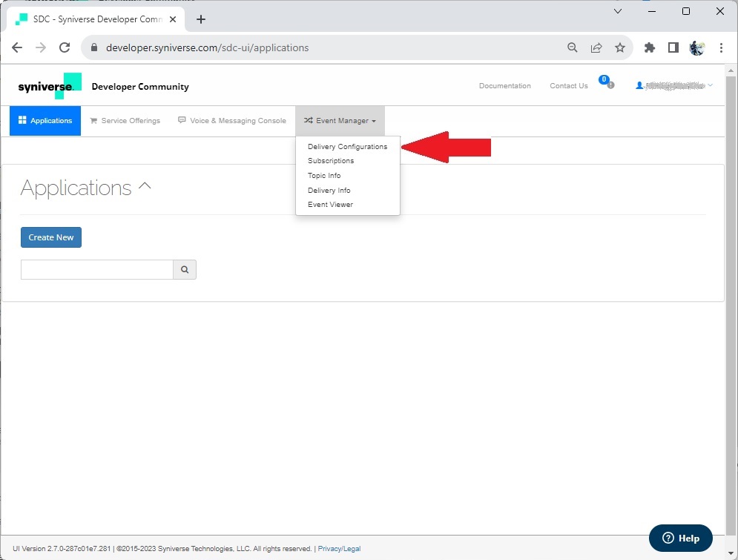This screenshot has width=738, height=560.
Task: Open the tab search chevron
Action: (618, 11)
